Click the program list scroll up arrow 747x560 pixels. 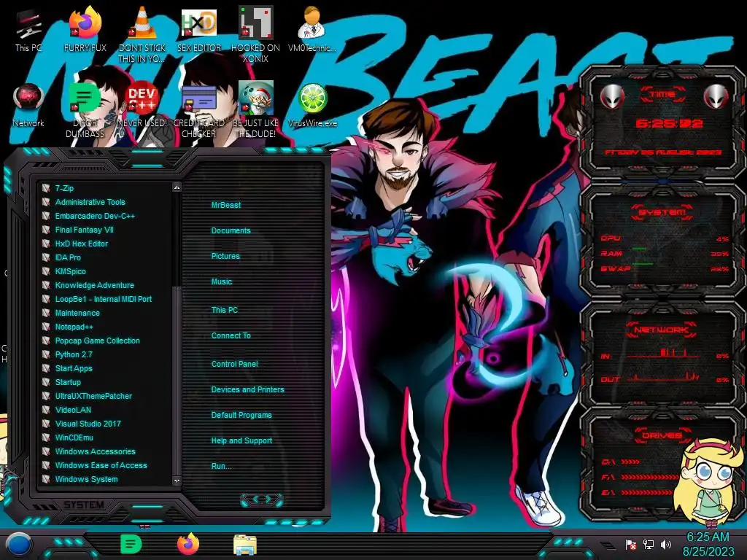click(177, 187)
